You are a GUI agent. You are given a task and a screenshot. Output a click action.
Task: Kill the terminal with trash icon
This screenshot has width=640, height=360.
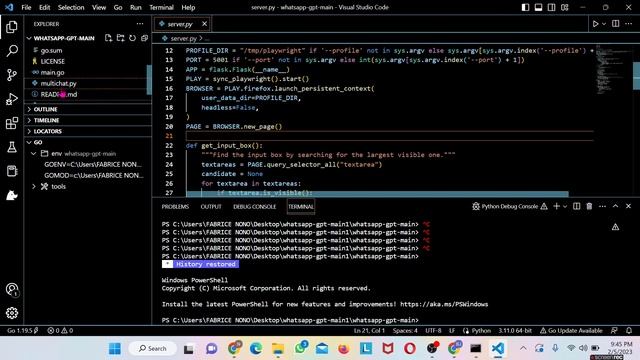coord(589,206)
